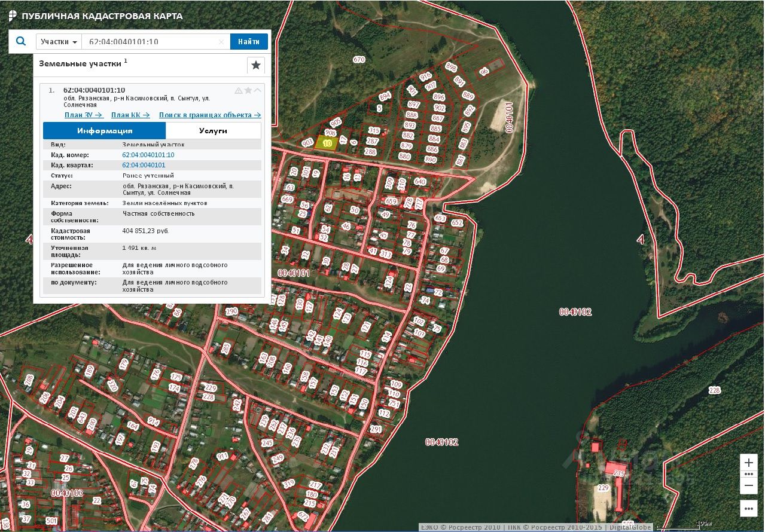
Task: Click quarter label 0040102 in the lake center
Action: [575, 311]
